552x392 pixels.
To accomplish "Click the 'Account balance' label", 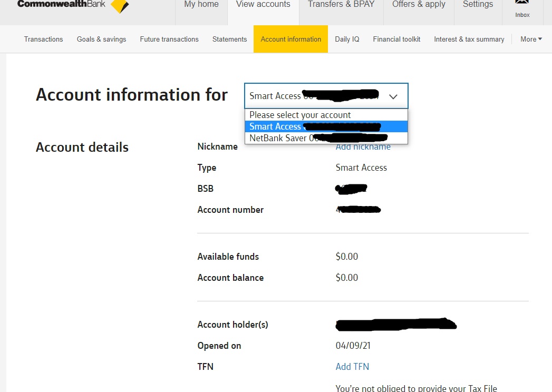I will (x=230, y=278).
